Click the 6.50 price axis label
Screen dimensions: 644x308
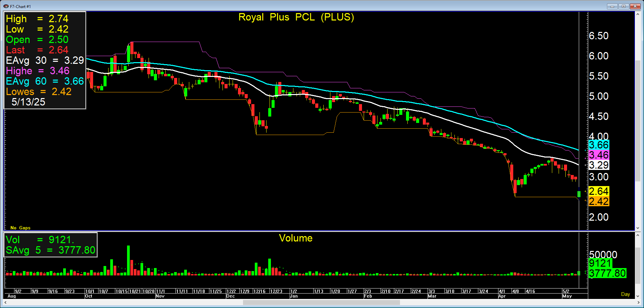(x=599, y=36)
